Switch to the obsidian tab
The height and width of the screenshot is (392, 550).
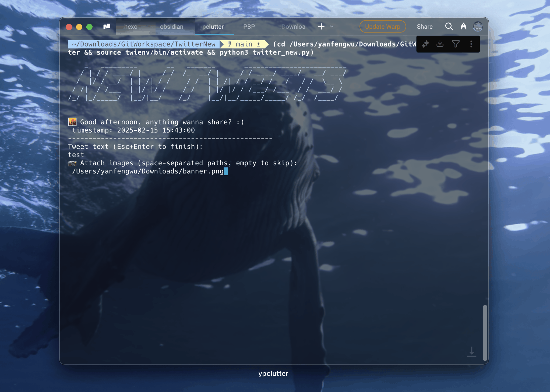click(x=171, y=27)
